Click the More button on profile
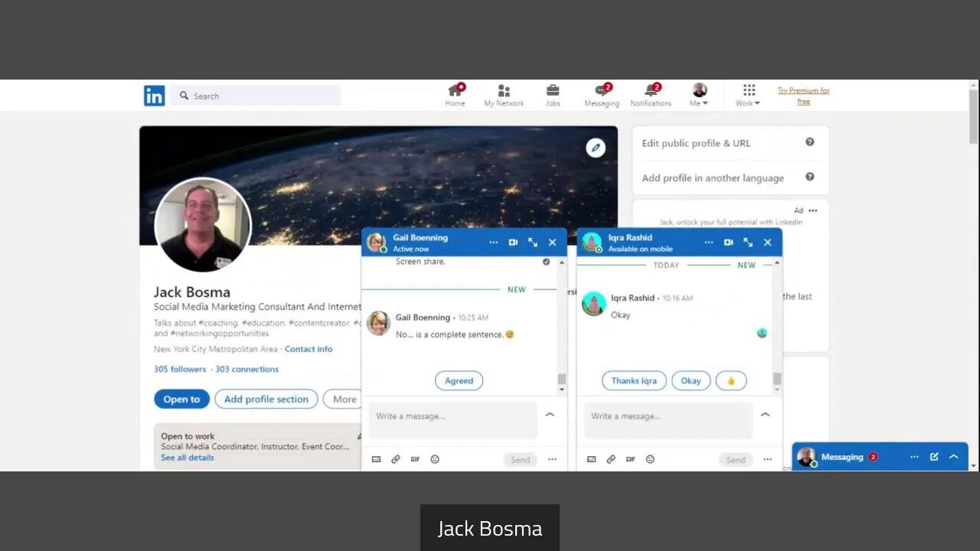The width and height of the screenshot is (980, 551). click(x=343, y=399)
